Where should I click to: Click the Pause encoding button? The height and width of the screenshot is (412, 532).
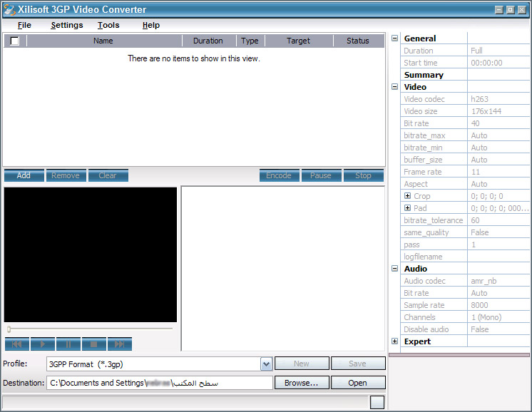point(321,175)
